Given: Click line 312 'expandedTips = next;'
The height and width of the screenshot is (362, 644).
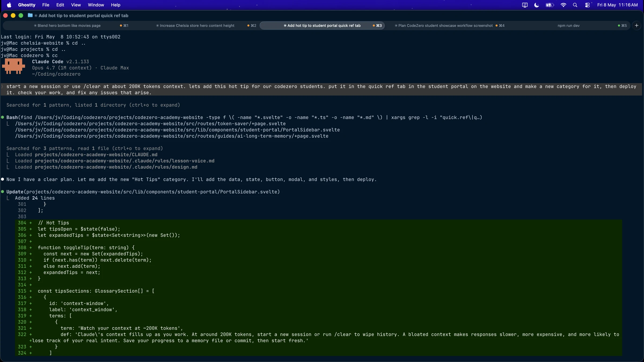Looking at the screenshot, I should (72, 272).
